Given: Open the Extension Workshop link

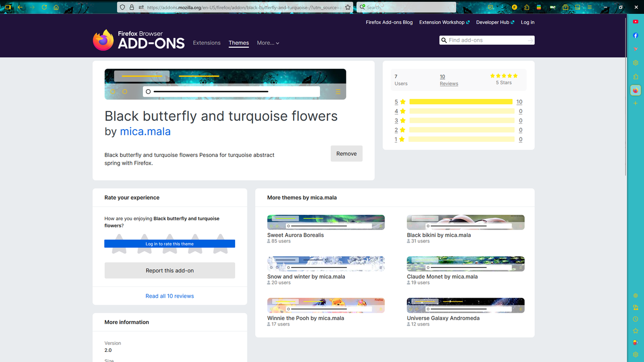Looking at the screenshot, I should coord(444,22).
